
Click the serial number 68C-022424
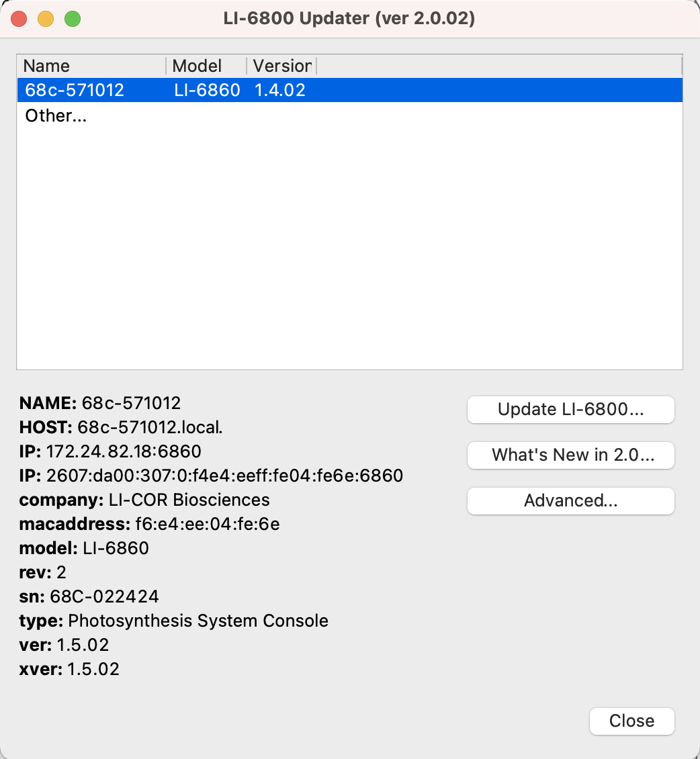tap(104, 596)
